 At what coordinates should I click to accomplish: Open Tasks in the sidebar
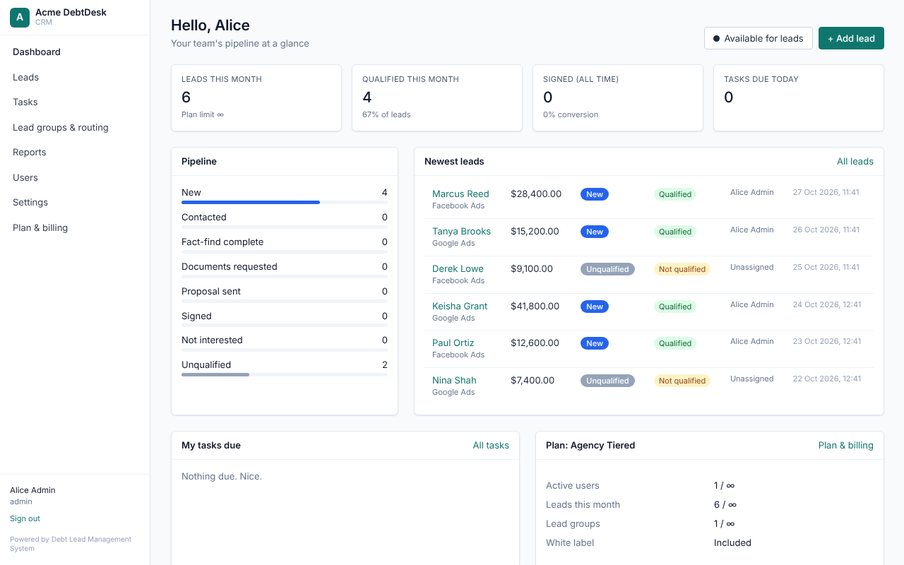25,102
